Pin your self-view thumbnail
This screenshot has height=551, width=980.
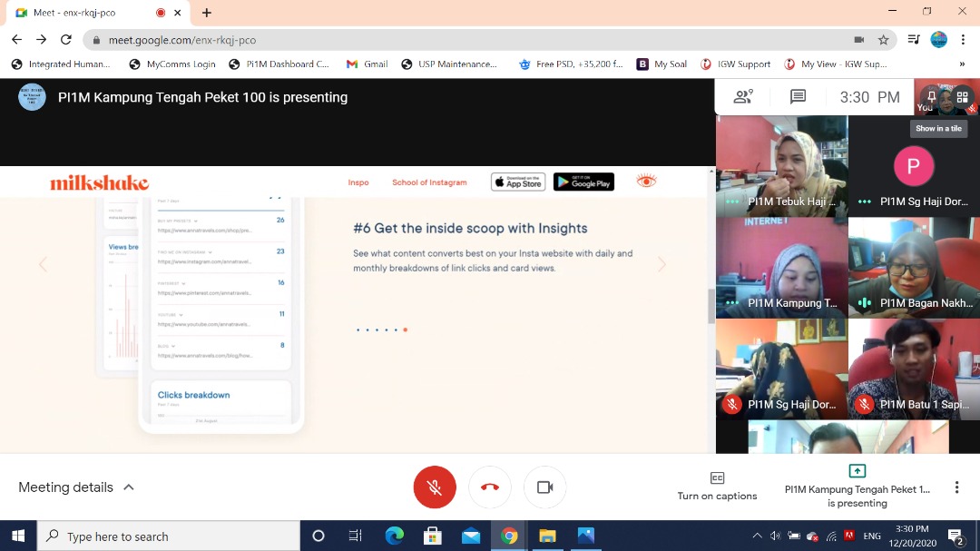931,96
